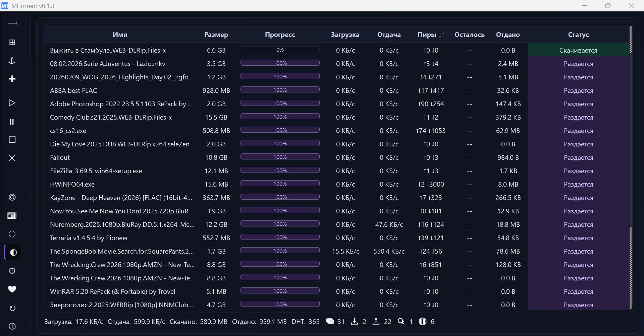Viewport: 644px width, 336px height.
Task: Click the heart icon in the sidebar
Action: coord(12,289)
